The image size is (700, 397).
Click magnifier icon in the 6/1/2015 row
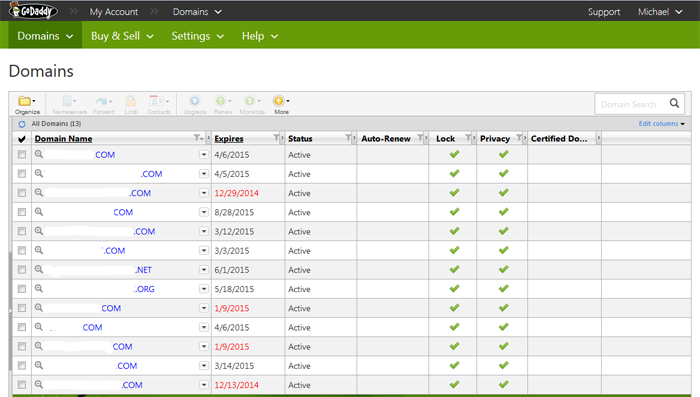(39, 269)
